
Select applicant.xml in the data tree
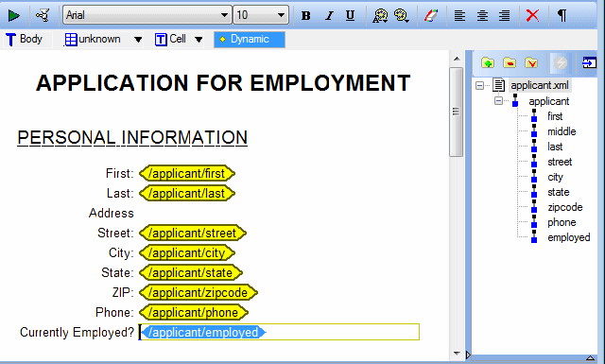(x=540, y=85)
